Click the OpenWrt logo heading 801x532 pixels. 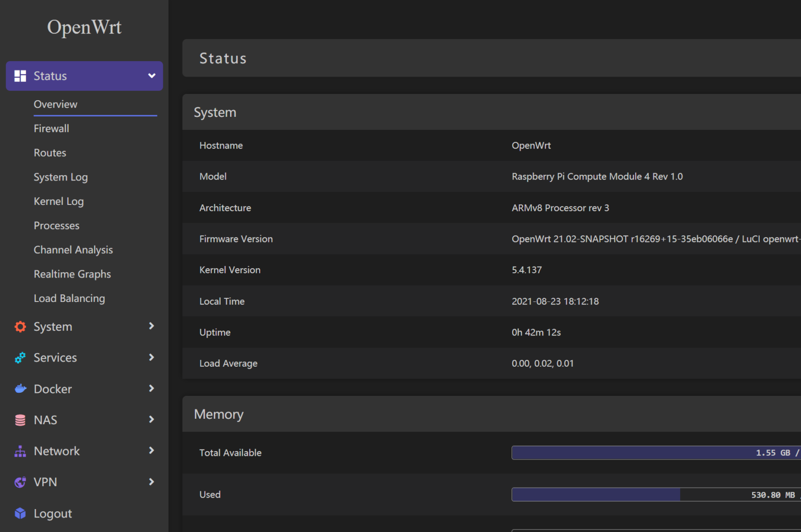coord(84,27)
